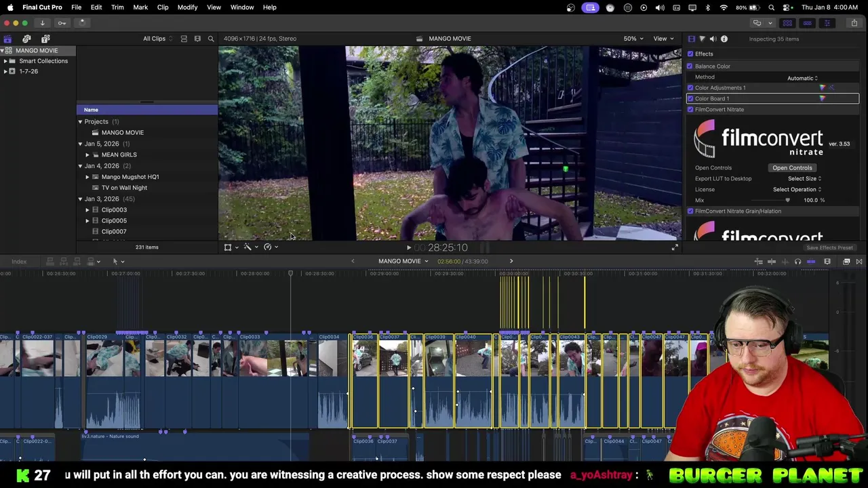
Task: Click the Share export icon
Action: (854, 22)
